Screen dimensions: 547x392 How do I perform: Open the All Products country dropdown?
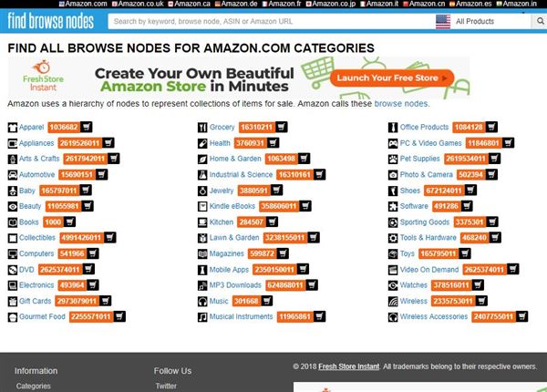coord(482,21)
